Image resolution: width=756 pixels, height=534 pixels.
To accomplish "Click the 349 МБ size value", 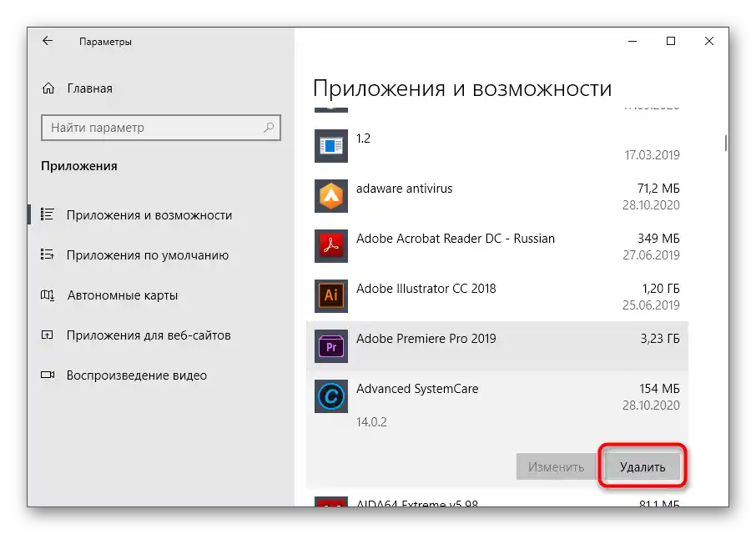I will pyautogui.click(x=658, y=239).
